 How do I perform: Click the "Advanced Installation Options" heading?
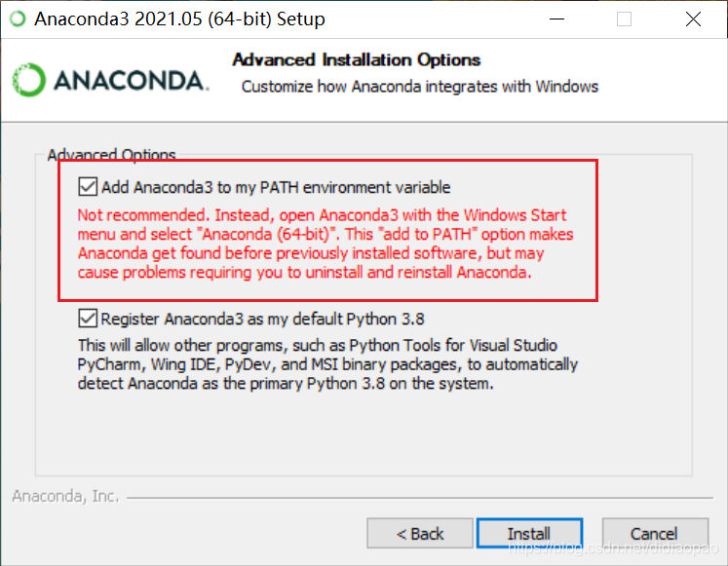356,60
